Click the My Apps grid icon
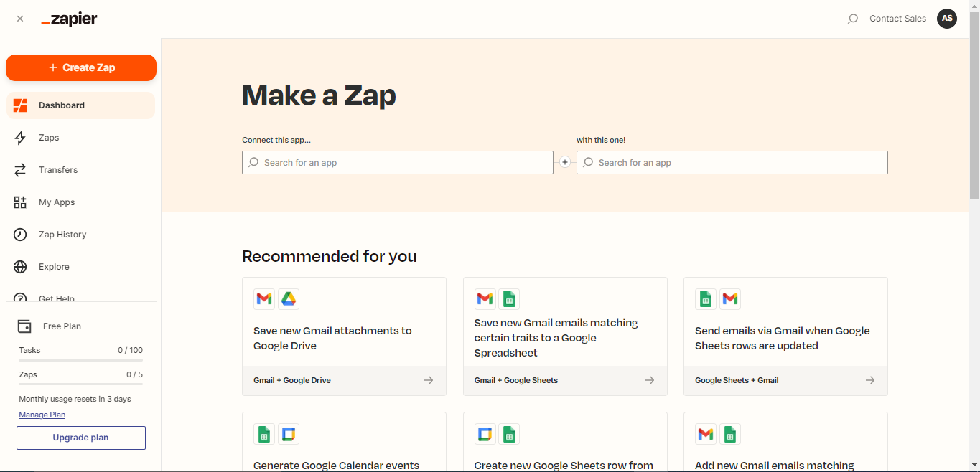The width and height of the screenshot is (980, 472). [x=20, y=202]
